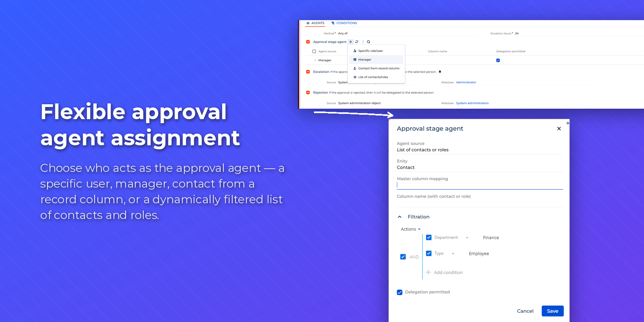Choose List of contacts/roles option
Image resolution: width=644 pixels, height=322 pixels.
pos(376,77)
